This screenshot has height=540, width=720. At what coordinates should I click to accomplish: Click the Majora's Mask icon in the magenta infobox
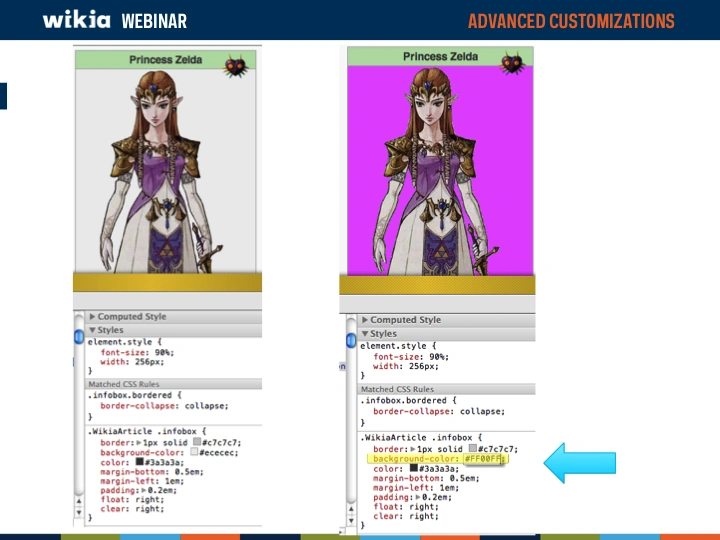(515, 67)
